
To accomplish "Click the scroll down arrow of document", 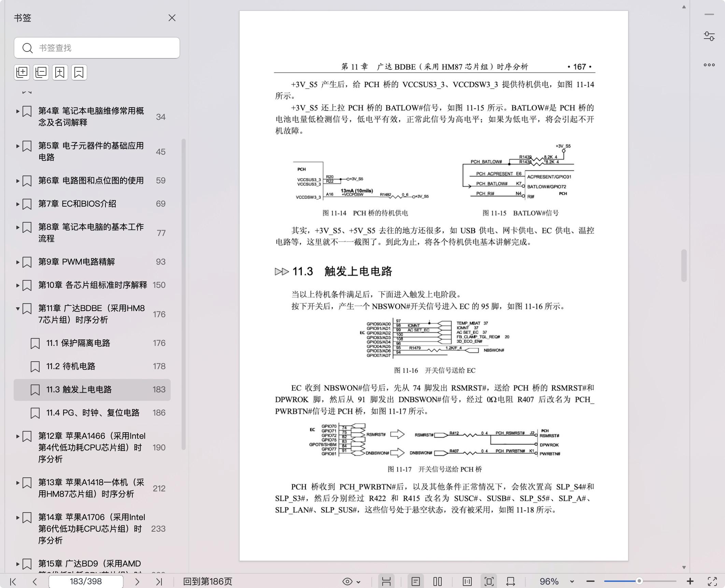I will (684, 567).
